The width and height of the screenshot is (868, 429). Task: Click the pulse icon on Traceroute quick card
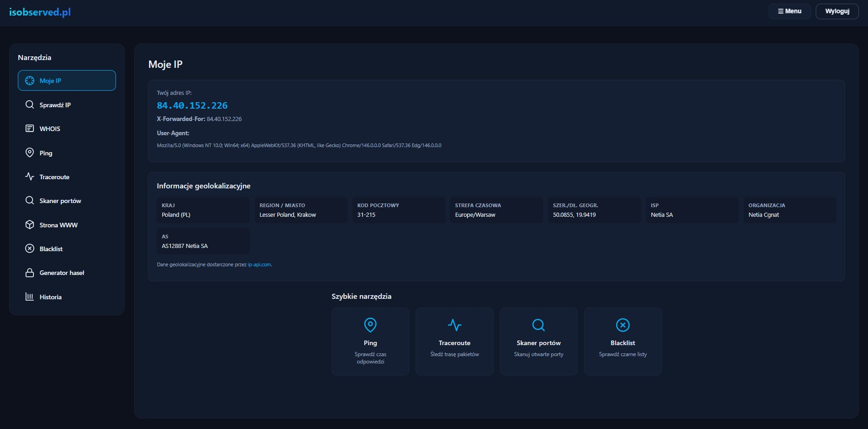click(x=455, y=325)
